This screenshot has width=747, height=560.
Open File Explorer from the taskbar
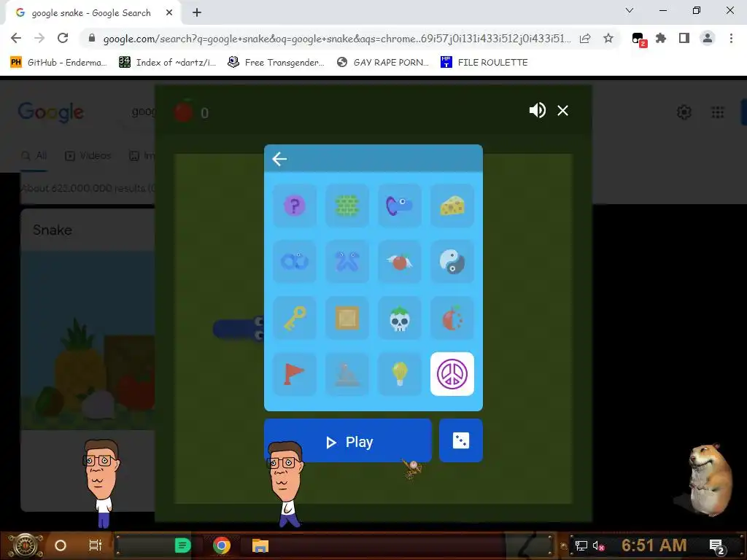pos(260,545)
